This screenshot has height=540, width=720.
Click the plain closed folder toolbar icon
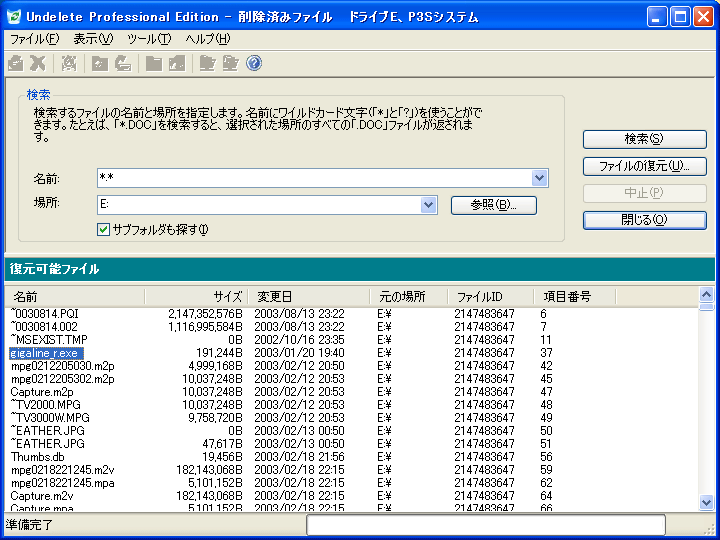(154, 63)
